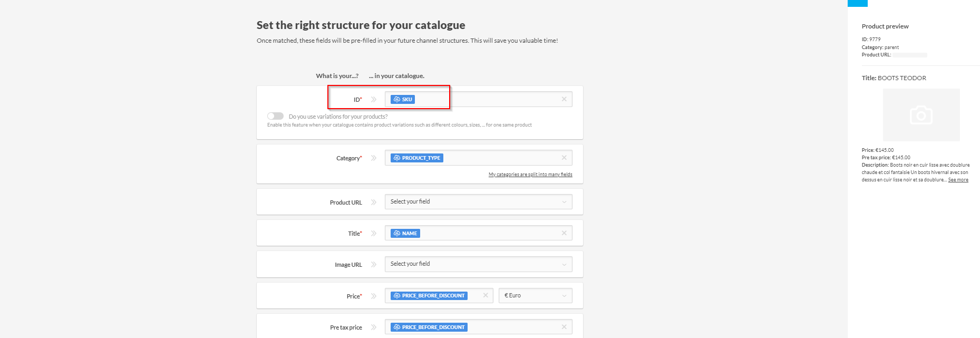Image resolution: width=980 pixels, height=338 pixels.
Task: Remove PRICE_BEFORE_DISCOUNT from Price field
Action: click(485, 295)
